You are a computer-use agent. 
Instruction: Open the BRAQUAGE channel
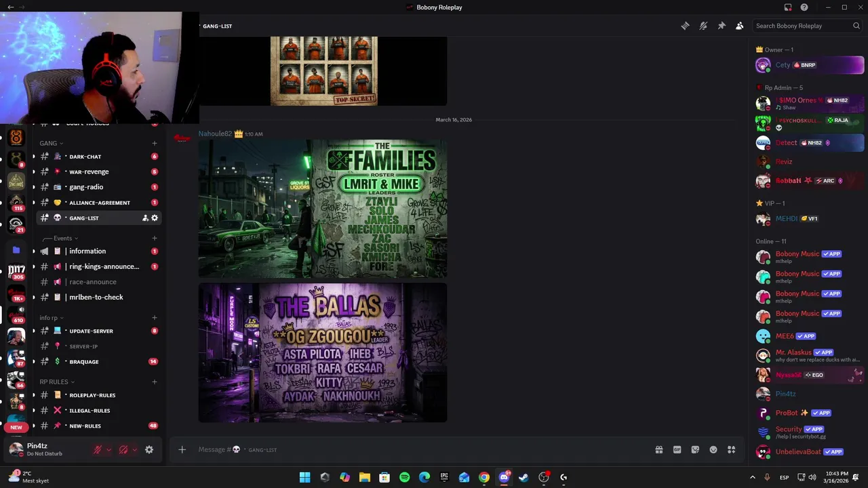98,361
